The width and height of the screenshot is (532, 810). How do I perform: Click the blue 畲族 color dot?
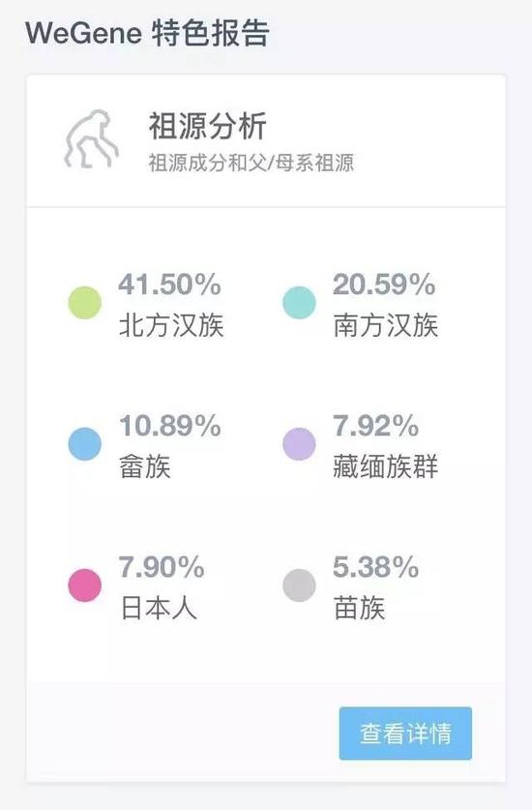pos(85,444)
